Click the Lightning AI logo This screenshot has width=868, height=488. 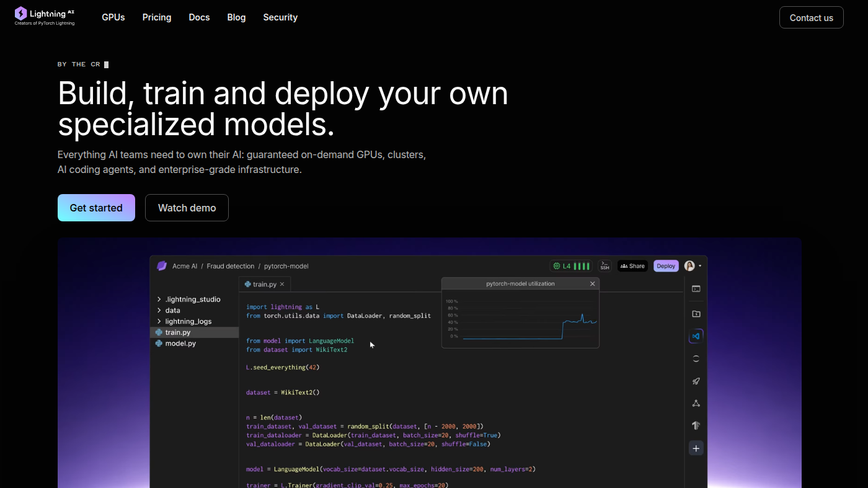45,16
